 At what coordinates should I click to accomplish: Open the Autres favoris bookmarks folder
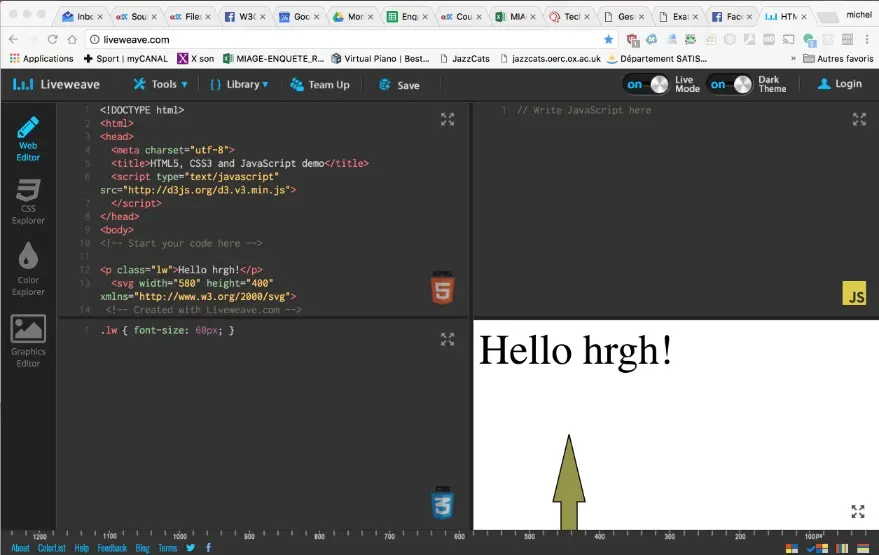pos(838,58)
